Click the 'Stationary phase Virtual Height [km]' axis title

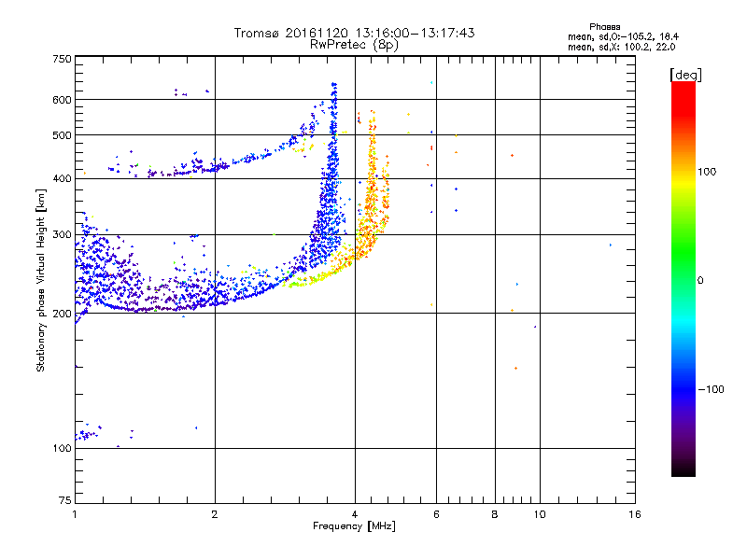(41, 280)
